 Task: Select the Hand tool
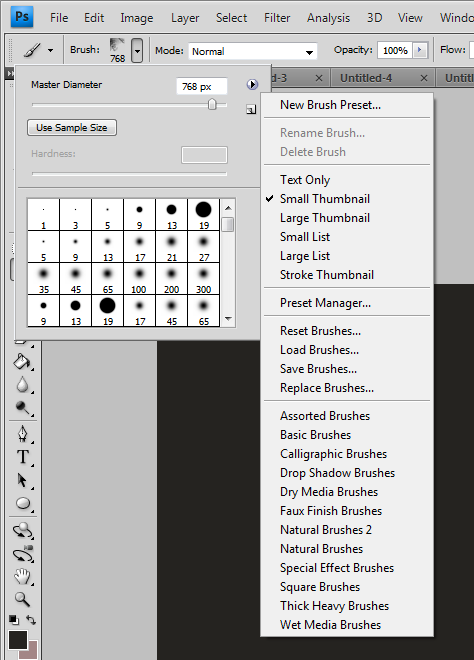pos(22,576)
